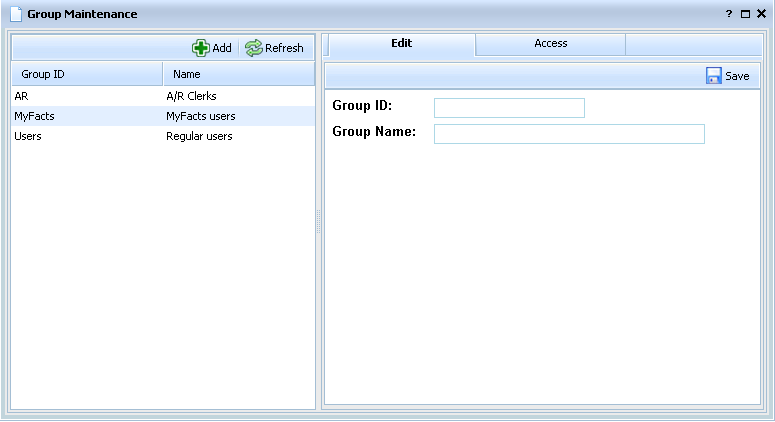The width and height of the screenshot is (775, 422).
Task: Click the Regular users name cell
Action: (199, 136)
